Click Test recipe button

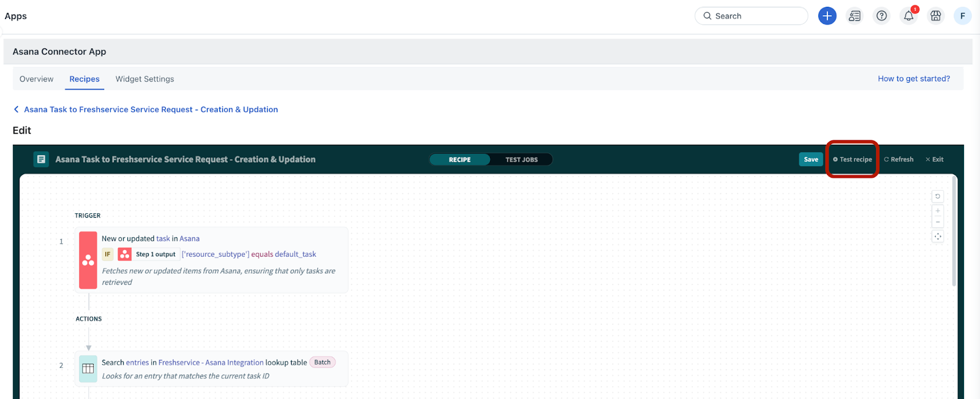pyautogui.click(x=853, y=159)
